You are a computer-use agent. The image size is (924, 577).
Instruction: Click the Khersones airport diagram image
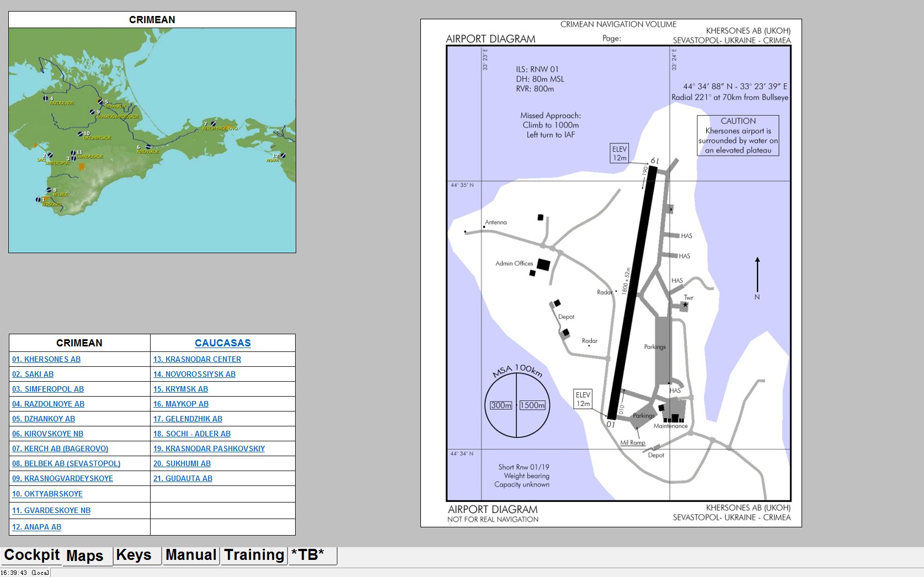click(611, 273)
